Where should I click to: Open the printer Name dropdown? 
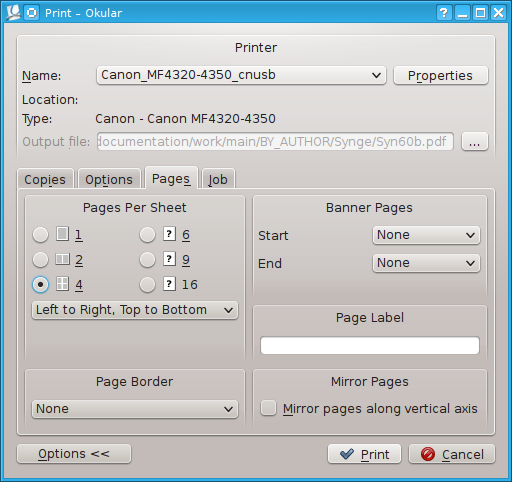(241, 75)
